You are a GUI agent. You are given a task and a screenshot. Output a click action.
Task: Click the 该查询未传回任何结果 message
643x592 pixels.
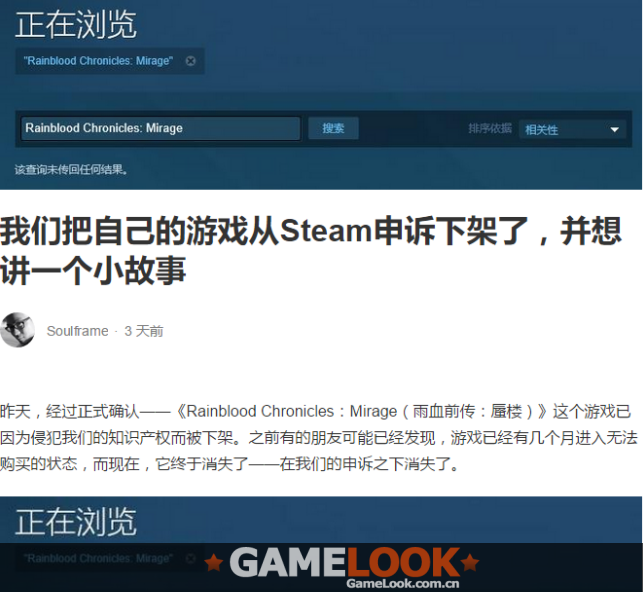click(71, 169)
